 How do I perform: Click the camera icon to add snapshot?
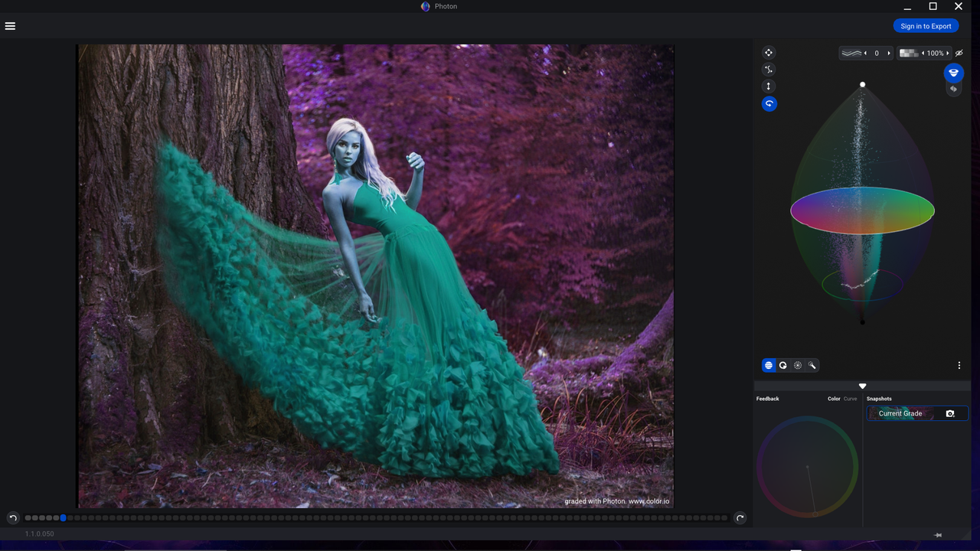[950, 413]
